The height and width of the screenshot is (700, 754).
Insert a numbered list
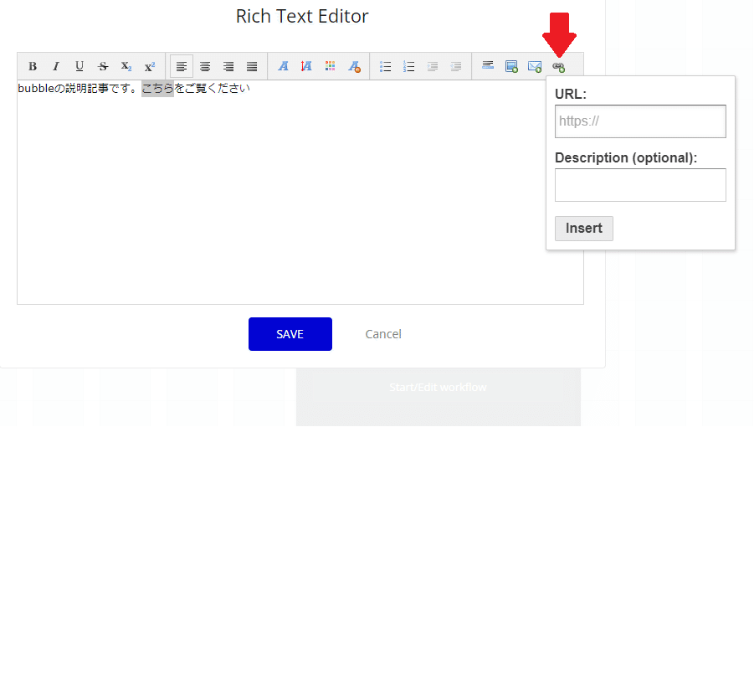(408, 66)
